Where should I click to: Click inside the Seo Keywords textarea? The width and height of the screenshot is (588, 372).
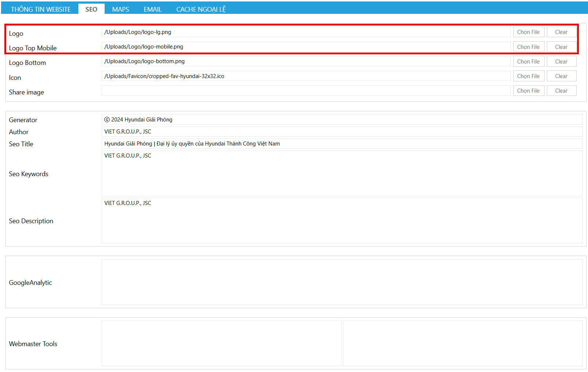[342, 174]
